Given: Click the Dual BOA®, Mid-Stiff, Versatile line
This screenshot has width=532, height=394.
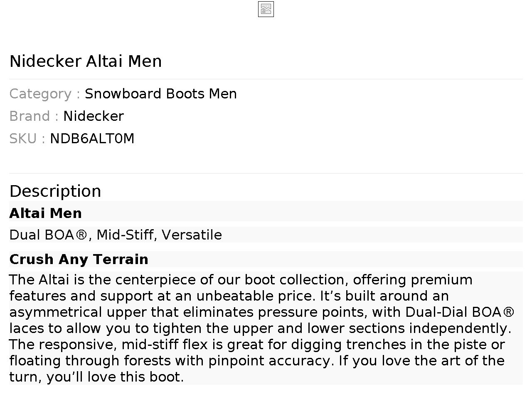Looking at the screenshot, I should click(x=115, y=235).
